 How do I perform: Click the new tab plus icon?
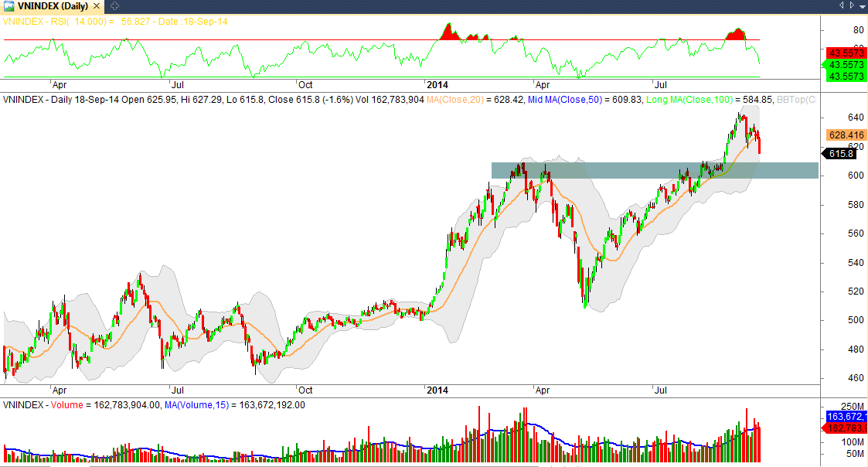click(x=115, y=6)
